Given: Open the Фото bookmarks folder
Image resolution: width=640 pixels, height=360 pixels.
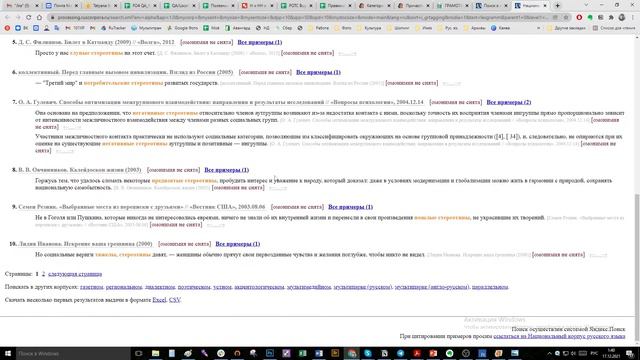Looking at the screenshot, I should (x=343, y=28).
